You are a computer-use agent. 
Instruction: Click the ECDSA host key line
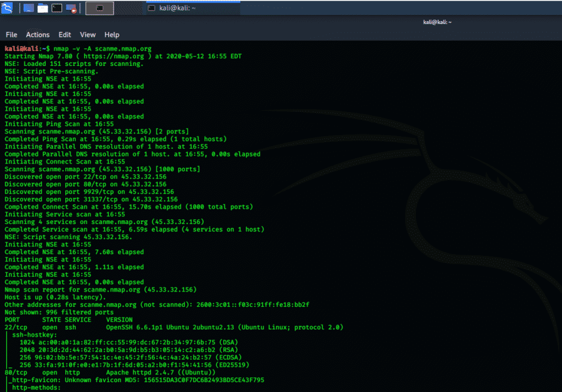point(131,357)
